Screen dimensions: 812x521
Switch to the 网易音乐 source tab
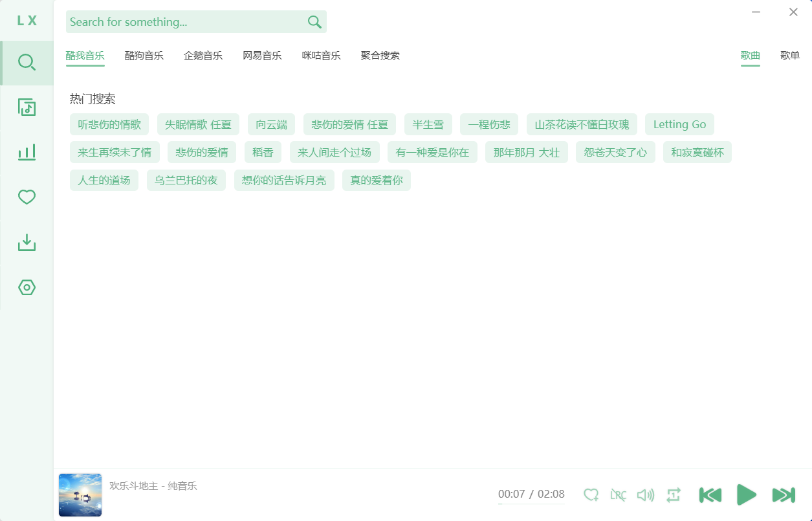pos(262,56)
